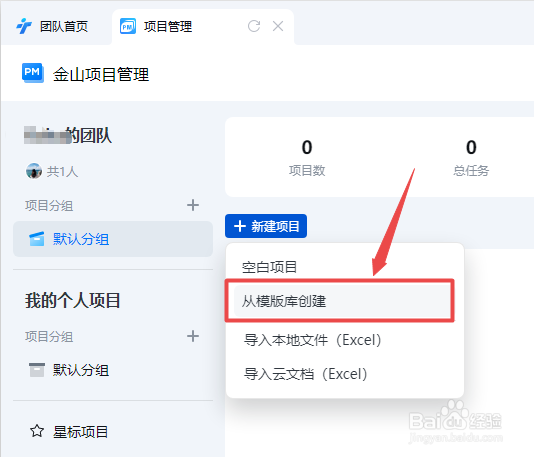The width and height of the screenshot is (534, 457).
Task: Reload the 项目管理 tab
Action: 254,26
